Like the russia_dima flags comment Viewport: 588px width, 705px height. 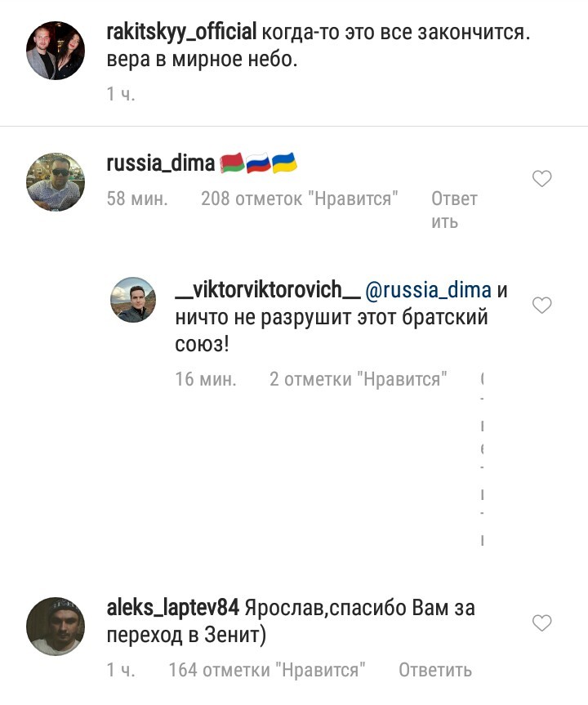pyautogui.click(x=541, y=179)
